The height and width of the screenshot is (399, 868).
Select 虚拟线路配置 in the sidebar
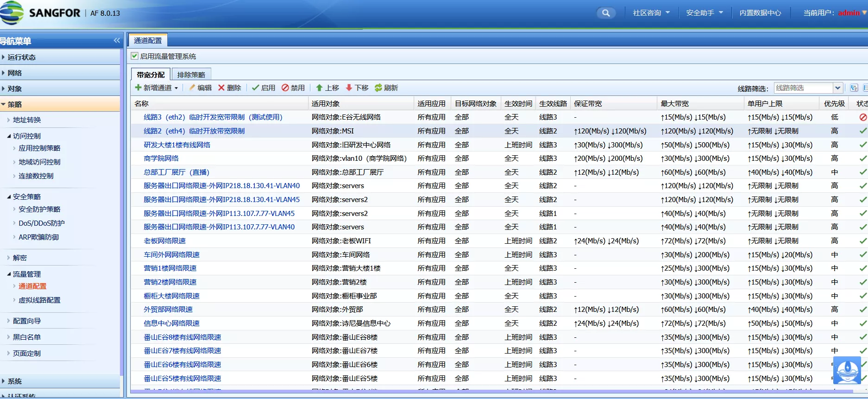pos(39,300)
